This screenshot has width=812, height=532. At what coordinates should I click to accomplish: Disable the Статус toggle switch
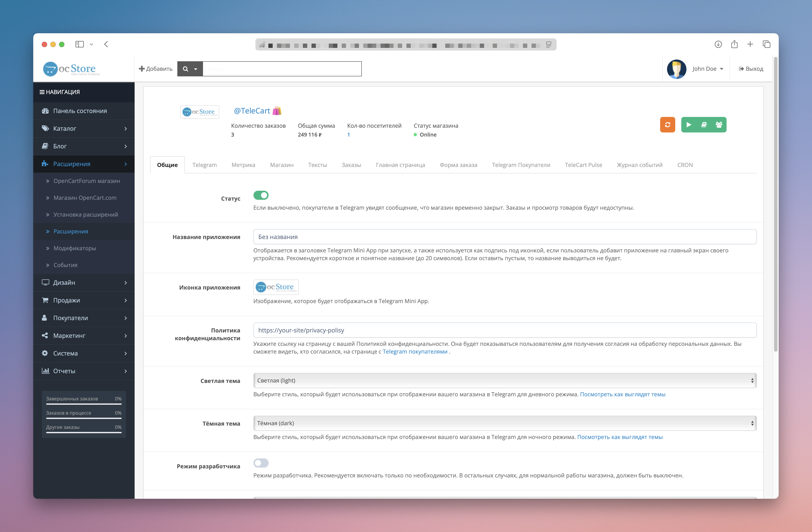261,195
